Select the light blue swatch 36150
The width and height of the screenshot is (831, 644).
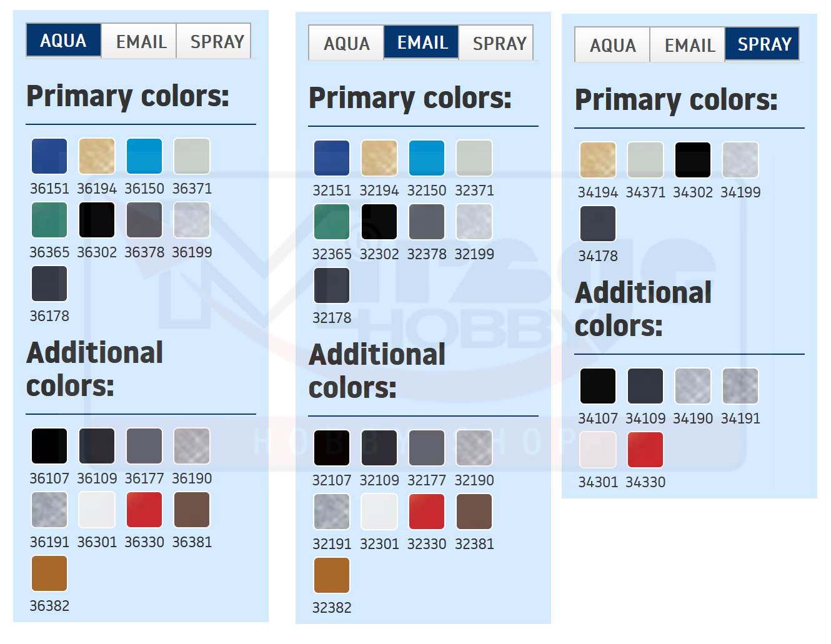pyautogui.click(x=144, y=156)
